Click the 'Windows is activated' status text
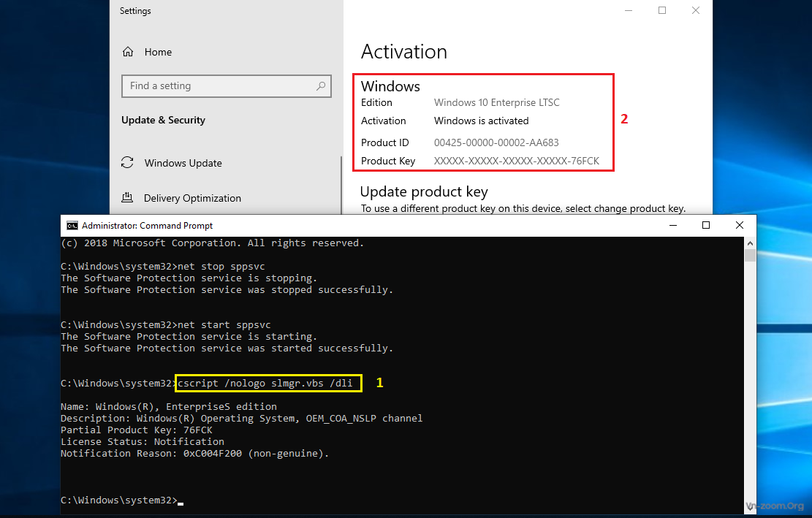This screenshot has height=518, width=812. click(481, 121)
